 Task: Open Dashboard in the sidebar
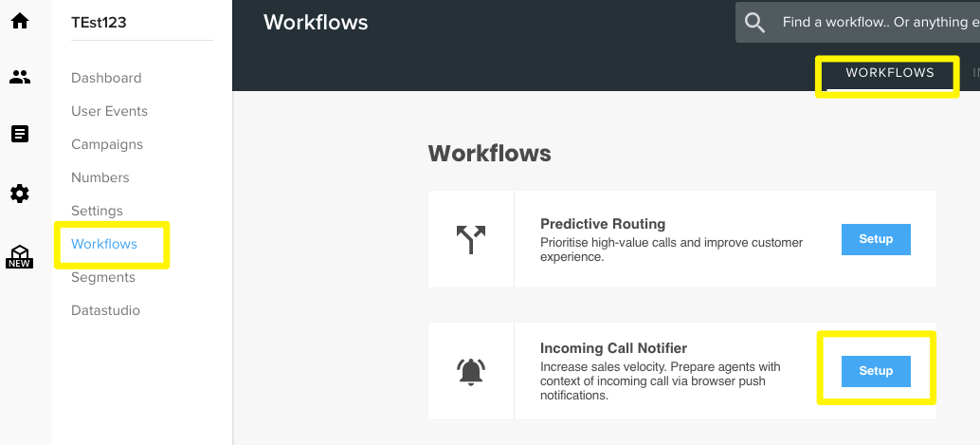106,78
